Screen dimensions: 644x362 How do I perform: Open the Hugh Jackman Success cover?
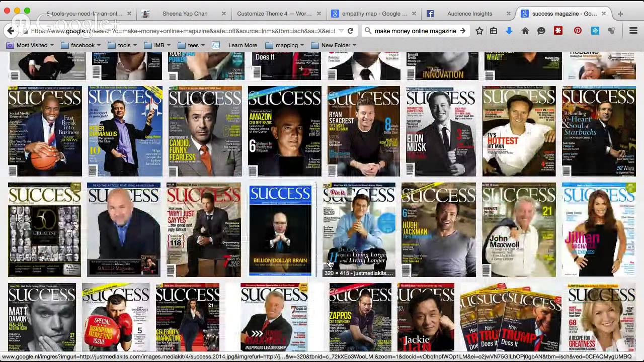[439, 229]
